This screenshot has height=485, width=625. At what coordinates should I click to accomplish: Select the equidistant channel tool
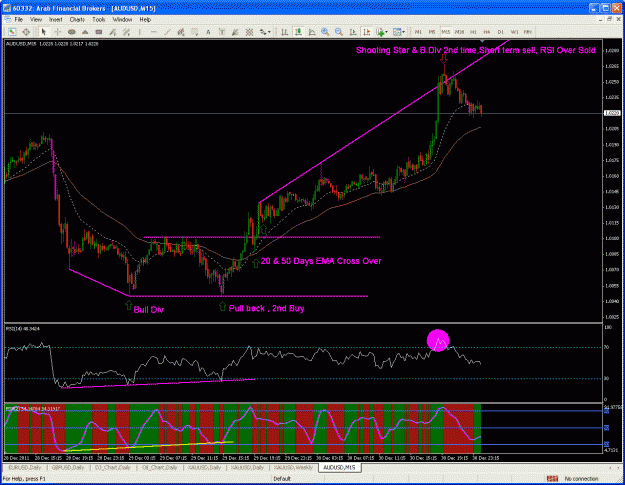pyautogui.click(x=181, y=32)
